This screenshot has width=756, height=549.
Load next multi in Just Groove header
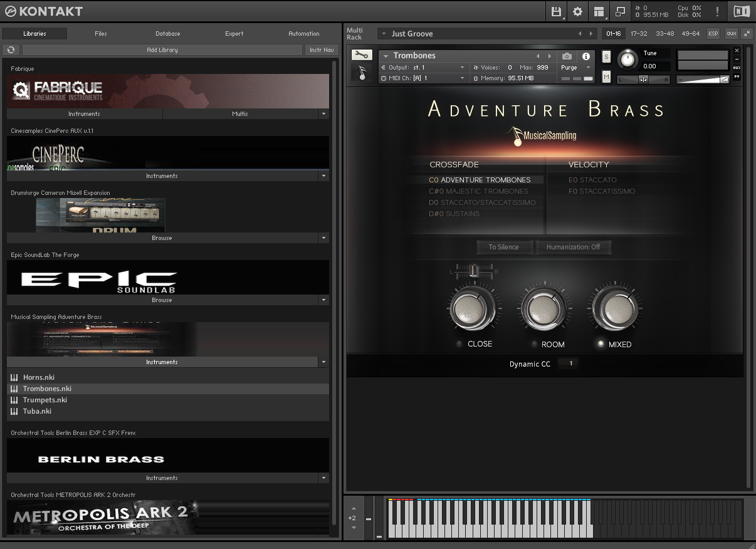[x=590, y=34]
